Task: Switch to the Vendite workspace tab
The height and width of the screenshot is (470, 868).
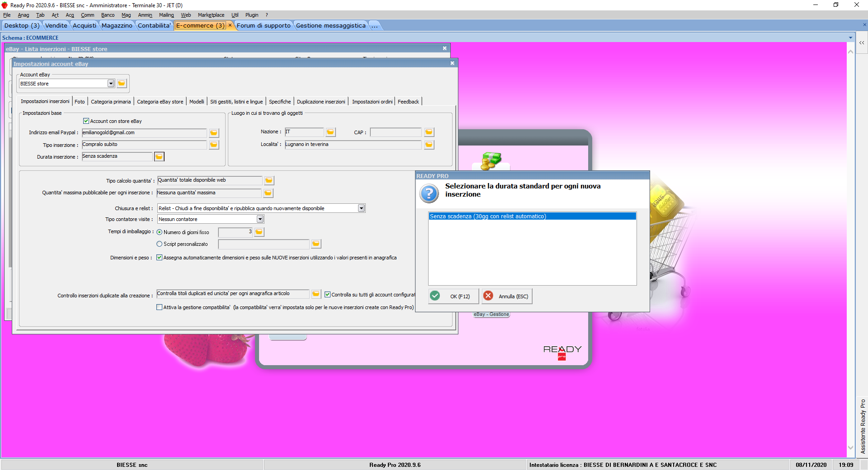Action: 56,25
